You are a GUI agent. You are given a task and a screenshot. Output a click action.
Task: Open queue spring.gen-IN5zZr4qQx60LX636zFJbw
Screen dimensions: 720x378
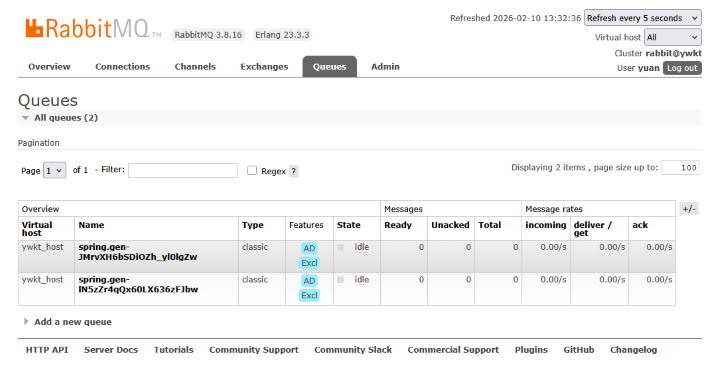pyautogui.click(x=138, y=285)
